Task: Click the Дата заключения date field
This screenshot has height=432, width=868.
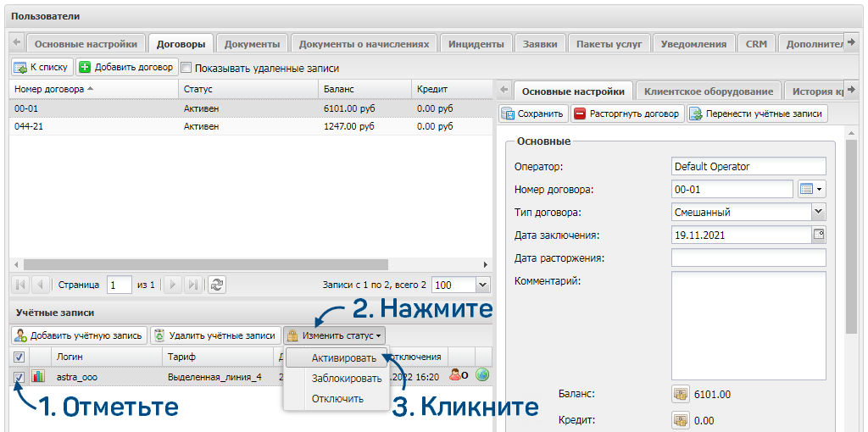Action: click(741, 235)
